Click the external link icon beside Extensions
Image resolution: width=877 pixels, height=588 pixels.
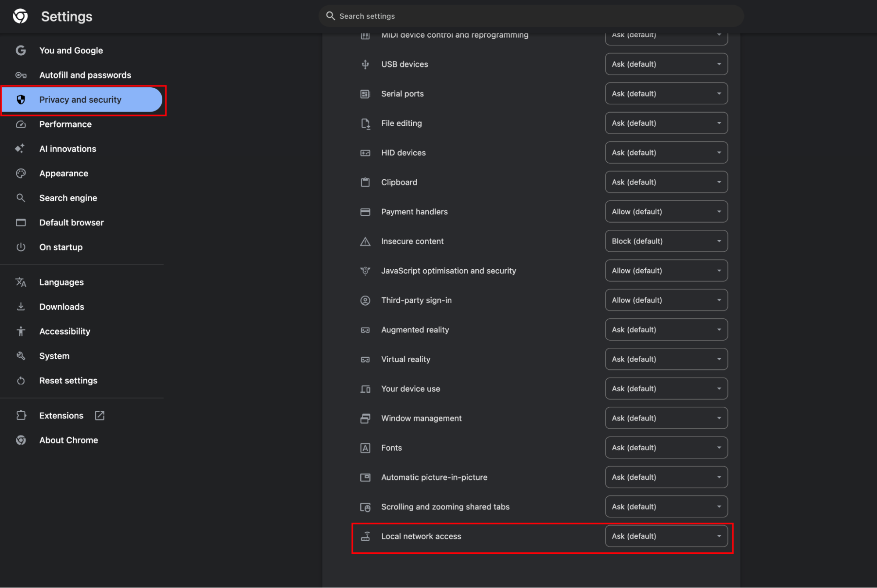(x=100, y=416)
